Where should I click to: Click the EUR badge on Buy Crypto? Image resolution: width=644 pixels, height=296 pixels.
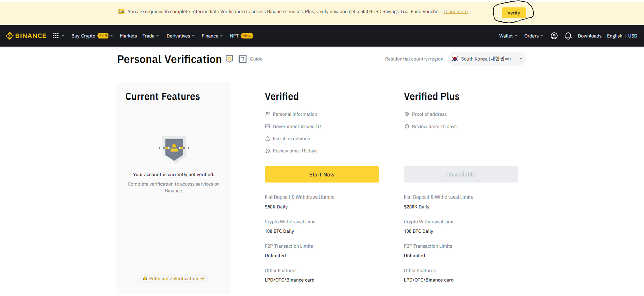[x=103, y=36]
